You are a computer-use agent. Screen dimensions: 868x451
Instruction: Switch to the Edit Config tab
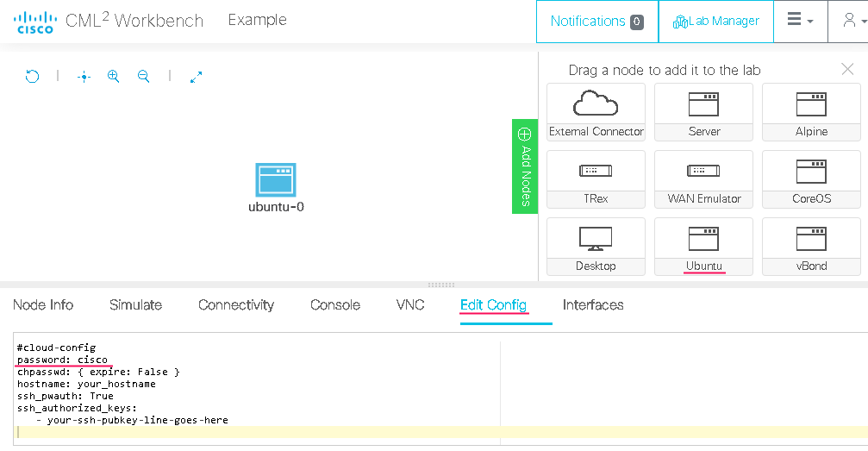tap(493, 305)
